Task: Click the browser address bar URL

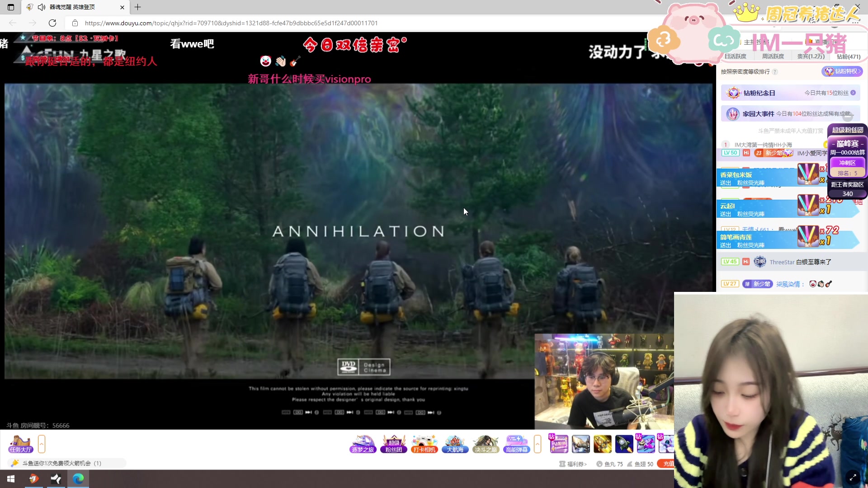Action: coord(231,23)
